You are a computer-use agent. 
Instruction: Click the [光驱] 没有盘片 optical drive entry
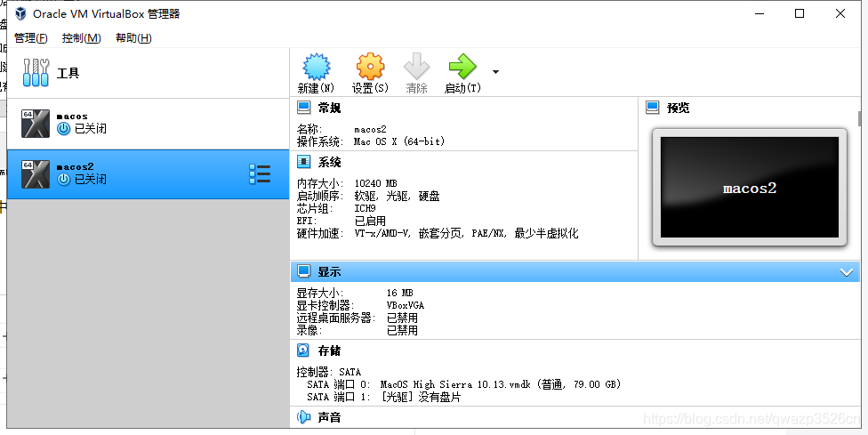[x=421, y=397]
